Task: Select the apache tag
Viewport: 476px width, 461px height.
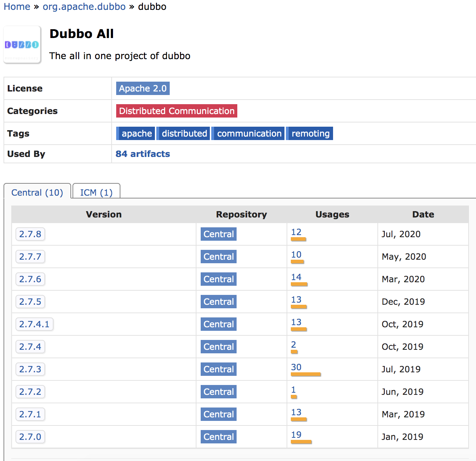Action: [136, 133]
